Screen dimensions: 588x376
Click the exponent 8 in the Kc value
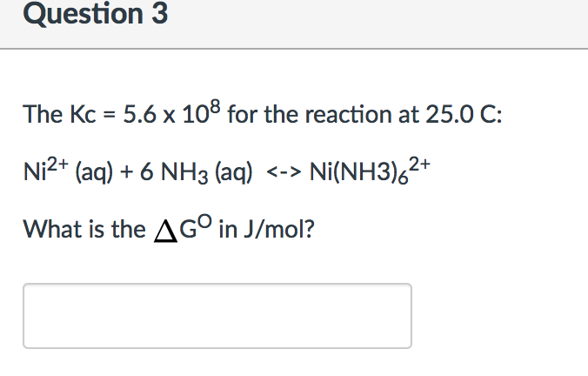[x=217, y=105]
